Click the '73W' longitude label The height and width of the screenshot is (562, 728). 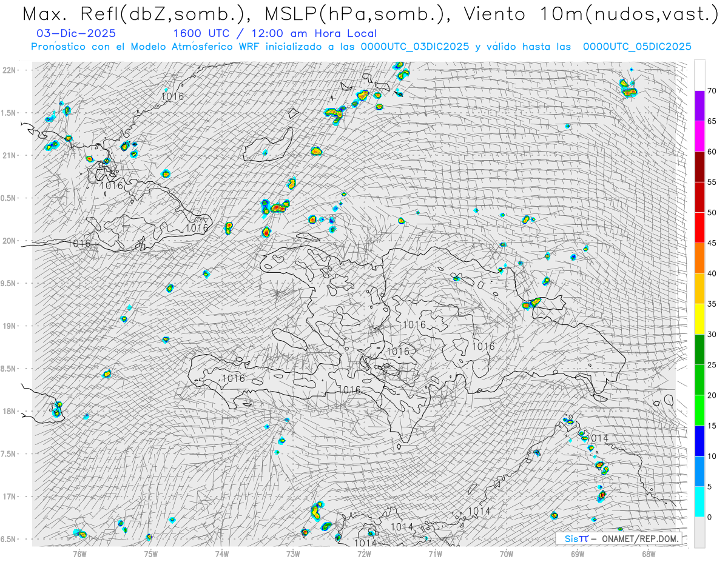coord(293,554)
